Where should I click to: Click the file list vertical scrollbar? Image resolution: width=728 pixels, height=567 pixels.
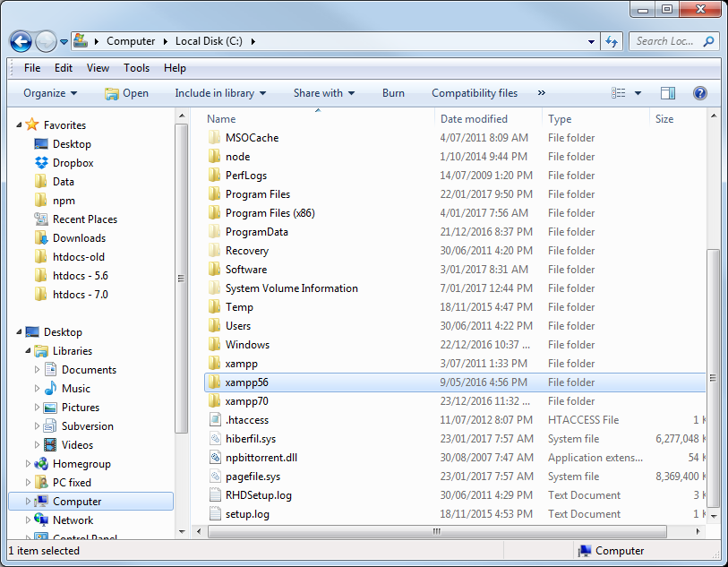(713, 358)
